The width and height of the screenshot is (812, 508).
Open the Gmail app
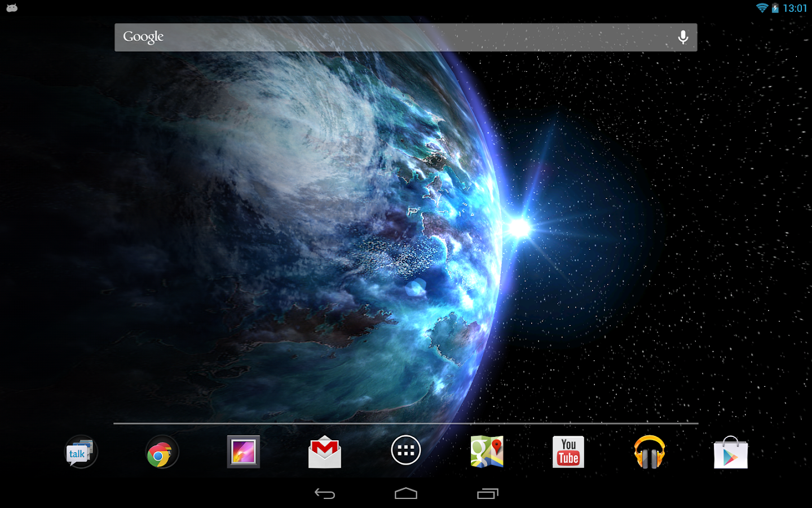325,452
